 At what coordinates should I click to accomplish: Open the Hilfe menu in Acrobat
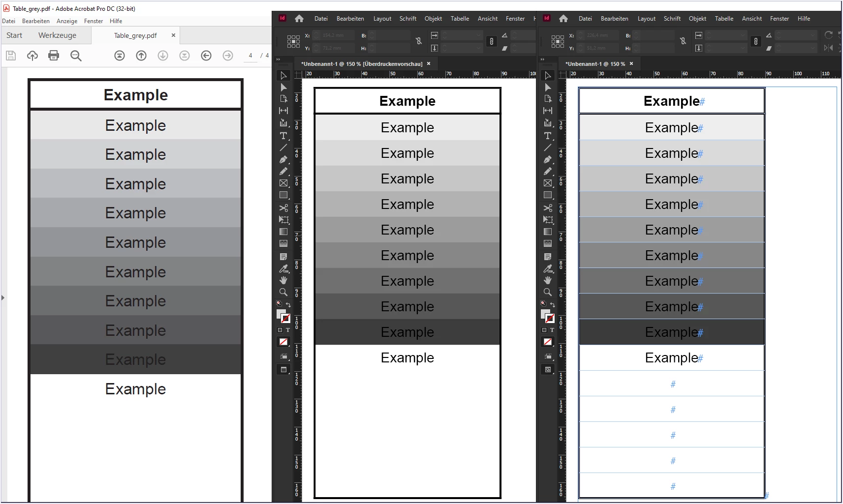(x=116, y=21)
